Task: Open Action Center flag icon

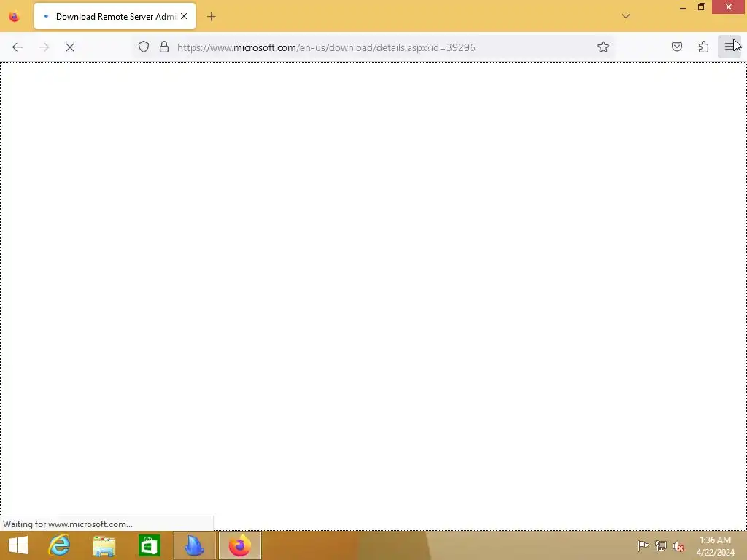Action: (643, 545)
